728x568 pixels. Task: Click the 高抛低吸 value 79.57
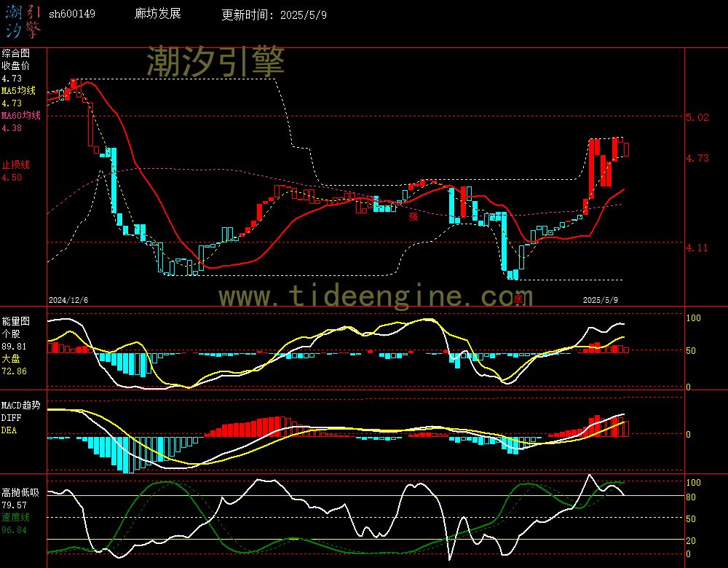coord(14,505)
